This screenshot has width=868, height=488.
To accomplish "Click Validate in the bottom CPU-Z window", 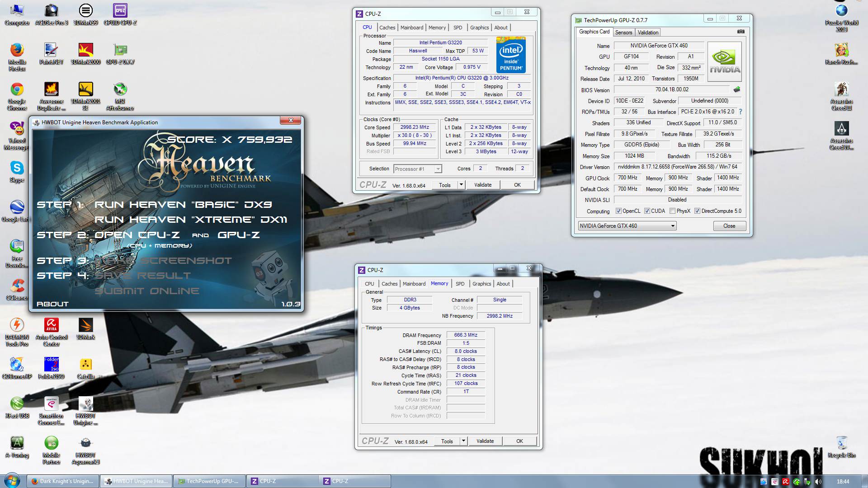I will tap(485, 441).
